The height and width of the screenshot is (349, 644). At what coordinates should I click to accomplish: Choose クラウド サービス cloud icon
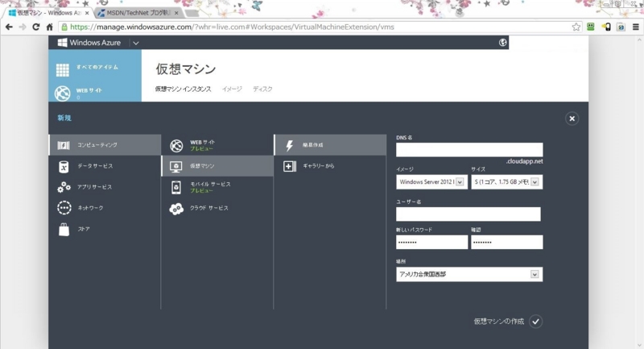(176, 209)
